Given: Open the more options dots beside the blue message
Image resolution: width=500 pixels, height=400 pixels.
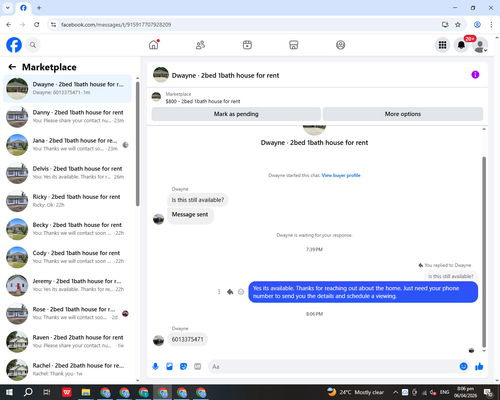Looking at the screenshot, I should (x=219, y=292).
